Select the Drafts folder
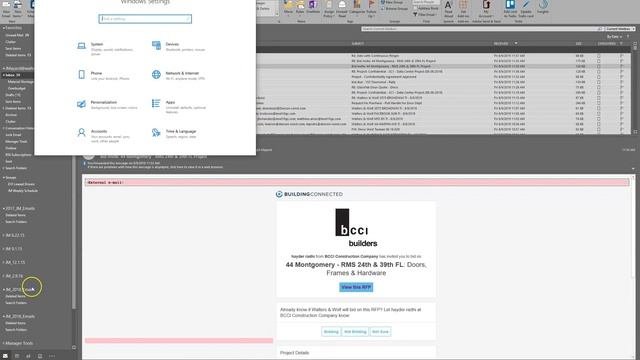The width and height of the screenshot is (640, 360). (13, 95)
